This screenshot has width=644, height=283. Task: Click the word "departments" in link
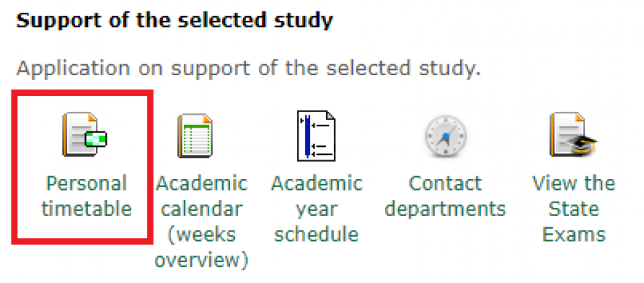(x=445, y=209)
